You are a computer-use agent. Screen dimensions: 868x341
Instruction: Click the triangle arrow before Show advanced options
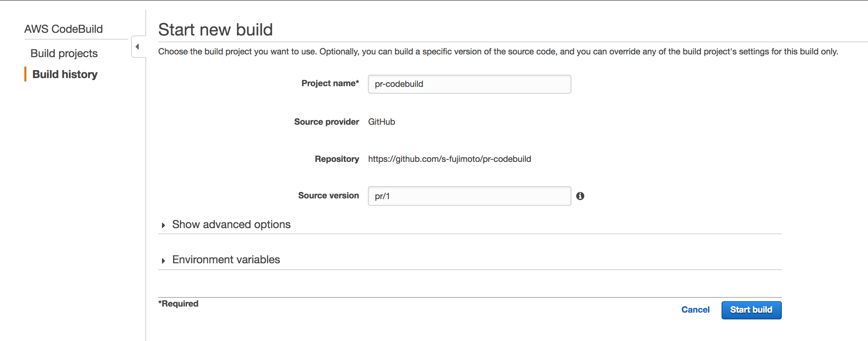click(163, 225)
